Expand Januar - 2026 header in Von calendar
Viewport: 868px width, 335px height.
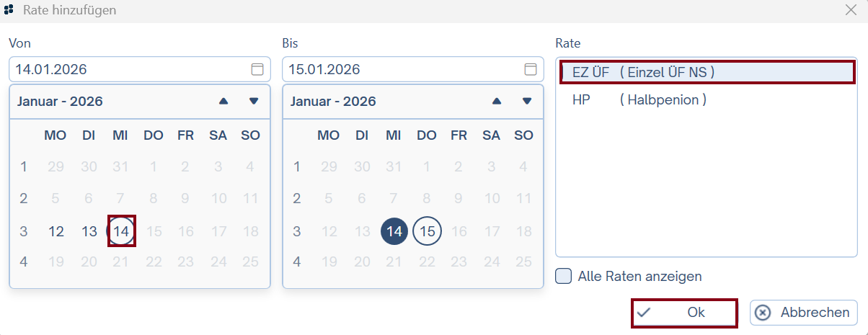point(60,102)
